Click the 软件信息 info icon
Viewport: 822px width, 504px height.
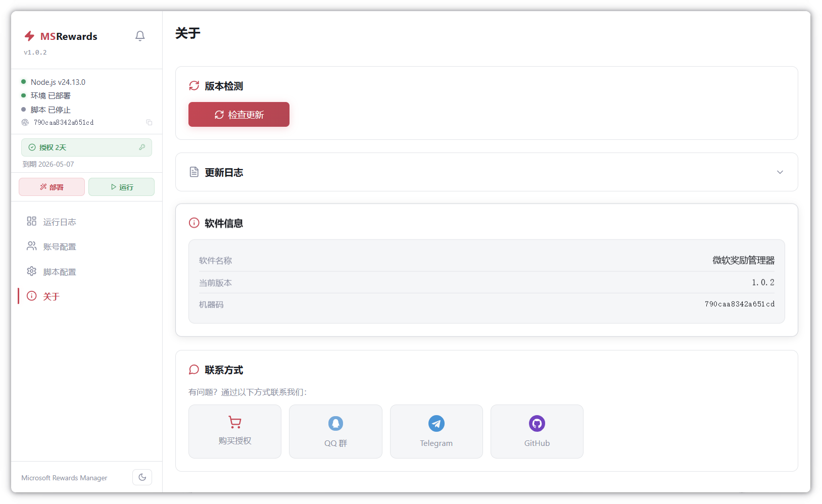pyautogui.click(x=194, y=223)
